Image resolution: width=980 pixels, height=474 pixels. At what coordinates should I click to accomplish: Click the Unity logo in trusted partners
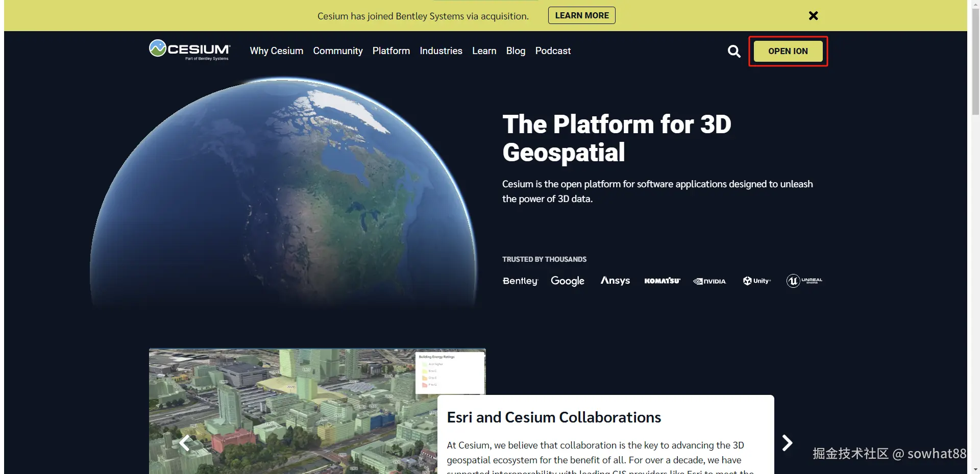757,281
